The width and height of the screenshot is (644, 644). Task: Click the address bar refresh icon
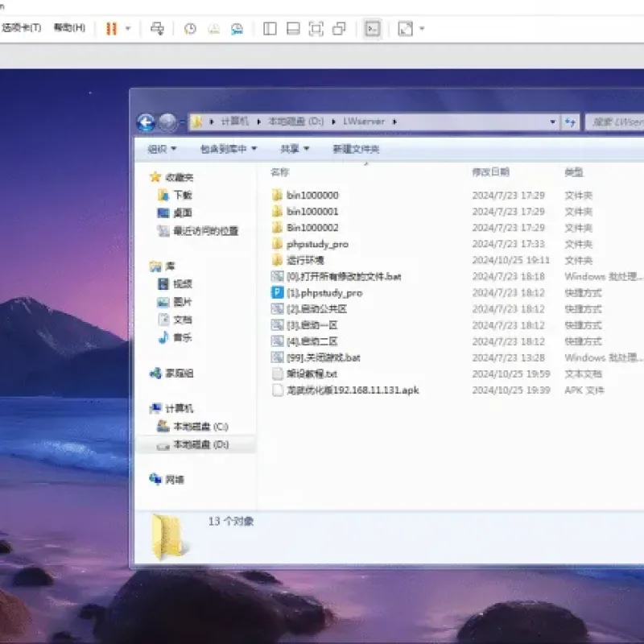(570, 122)
